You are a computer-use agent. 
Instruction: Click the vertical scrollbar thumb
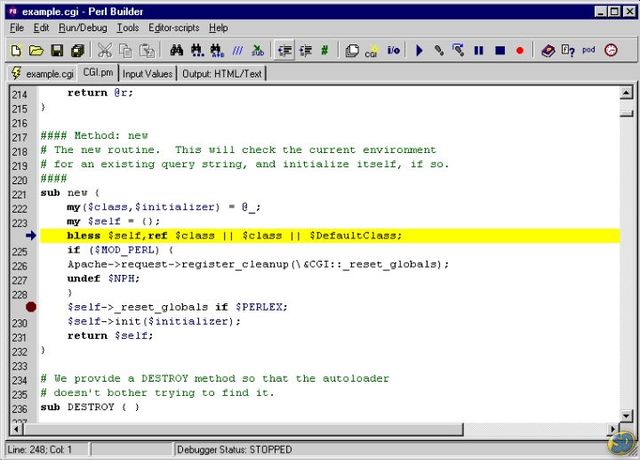(x=626, y=113)
